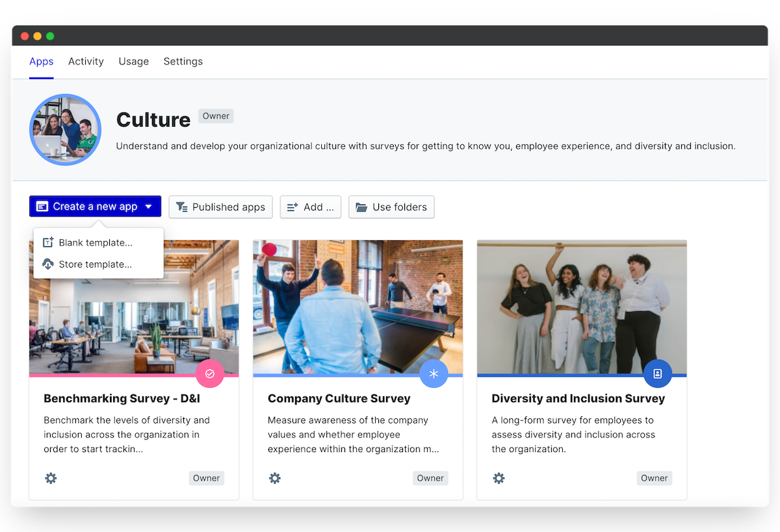780x532 pixels.
Task: Click the Blank template plus icon
Action: coord(47,242)
